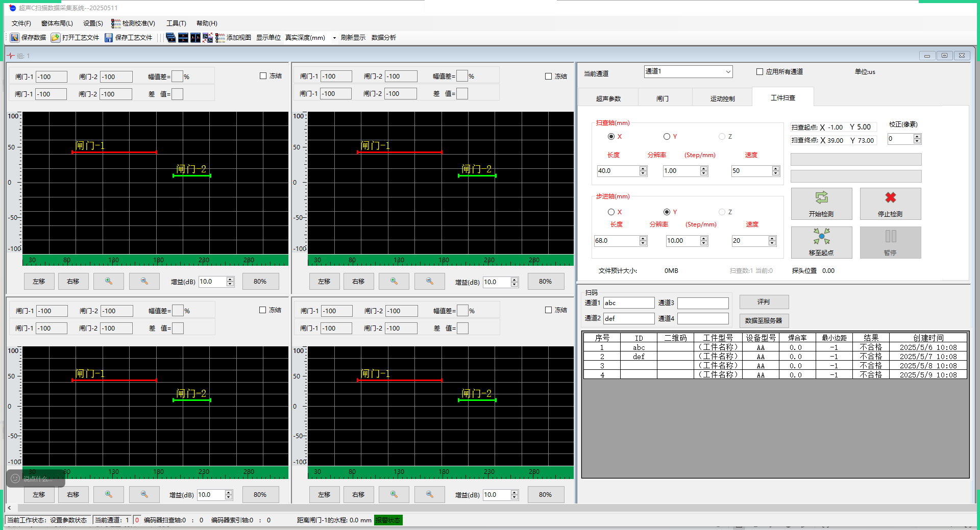This screenshot has width=980, height=530.
Task: Zoom in on the lower-right A-scan panel
Action: (x=394, y=495)
